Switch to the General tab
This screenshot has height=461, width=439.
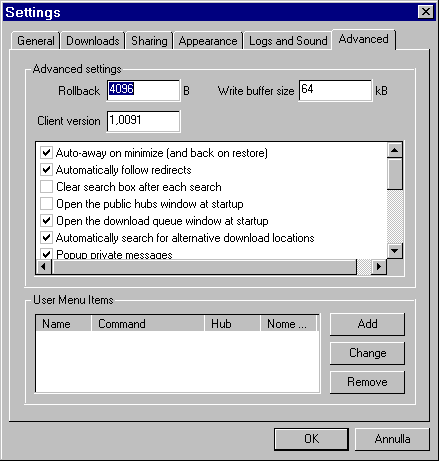(x=35, y=41)
